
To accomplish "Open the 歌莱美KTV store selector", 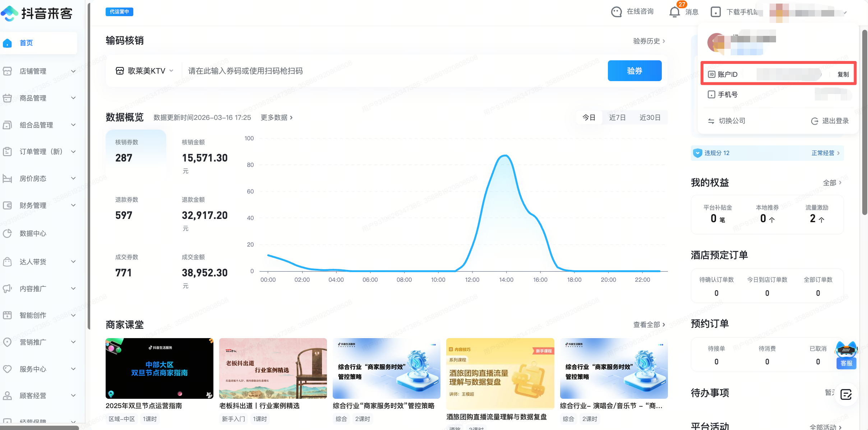I will click(144, 71).
